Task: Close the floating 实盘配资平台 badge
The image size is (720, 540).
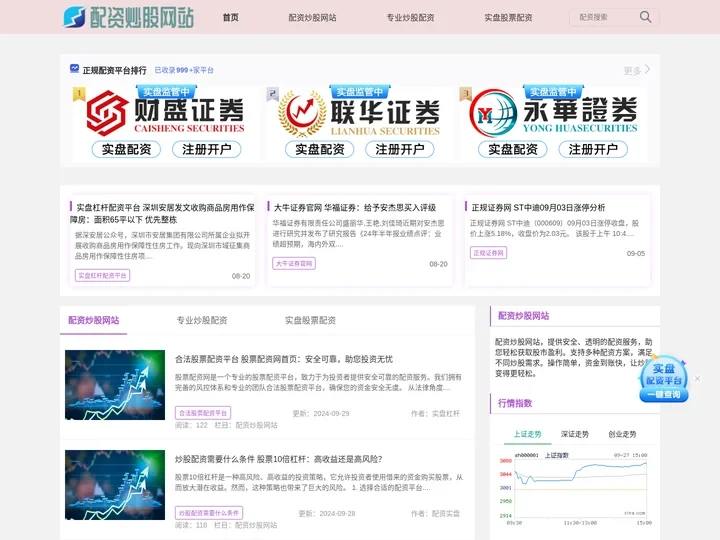Action: (x=698, y=378)
